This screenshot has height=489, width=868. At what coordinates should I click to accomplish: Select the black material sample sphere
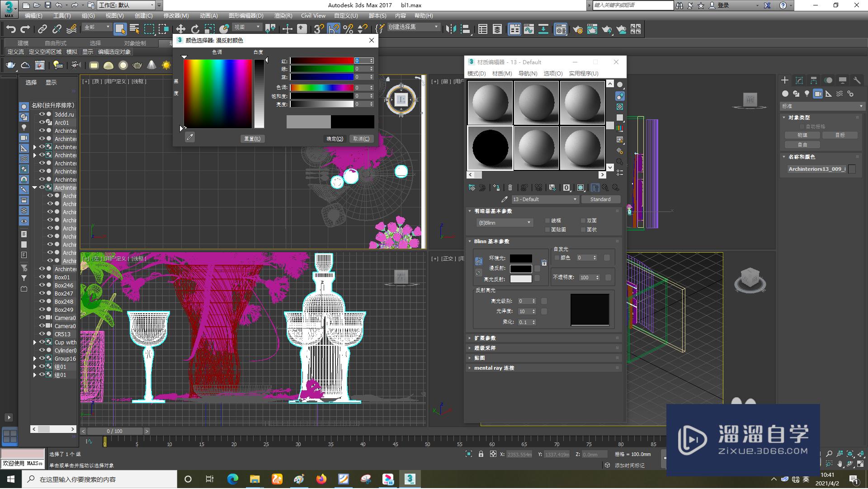click(490, 148)
